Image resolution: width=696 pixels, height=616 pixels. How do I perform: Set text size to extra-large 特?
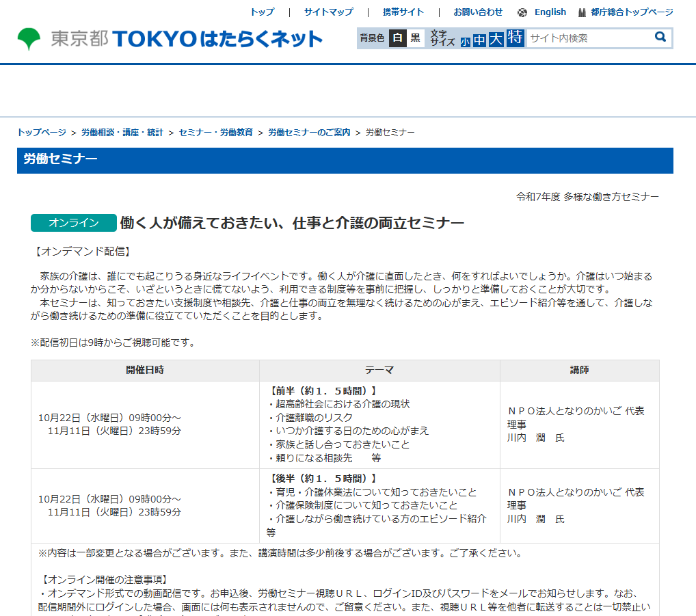515,38
